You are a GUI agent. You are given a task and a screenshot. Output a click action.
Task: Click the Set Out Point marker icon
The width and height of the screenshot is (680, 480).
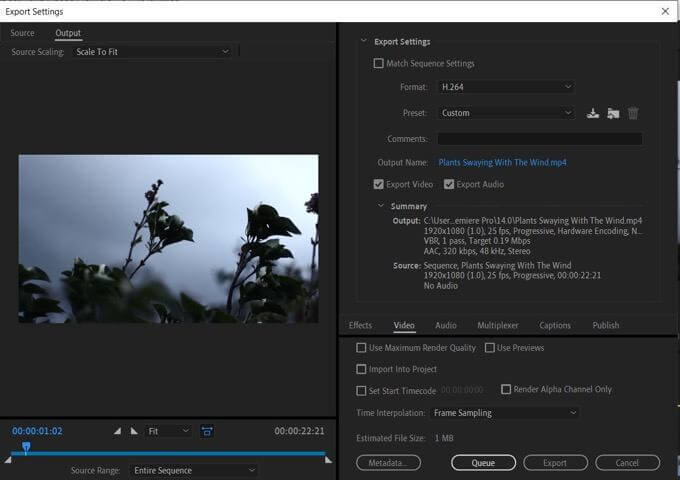(134, 431)
